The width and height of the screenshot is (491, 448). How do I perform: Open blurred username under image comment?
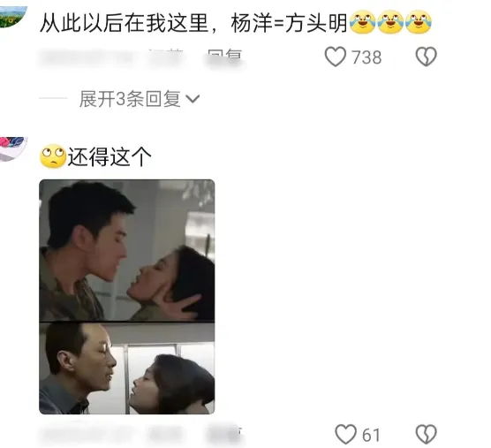pyautogui.click(x=87, y=435)
